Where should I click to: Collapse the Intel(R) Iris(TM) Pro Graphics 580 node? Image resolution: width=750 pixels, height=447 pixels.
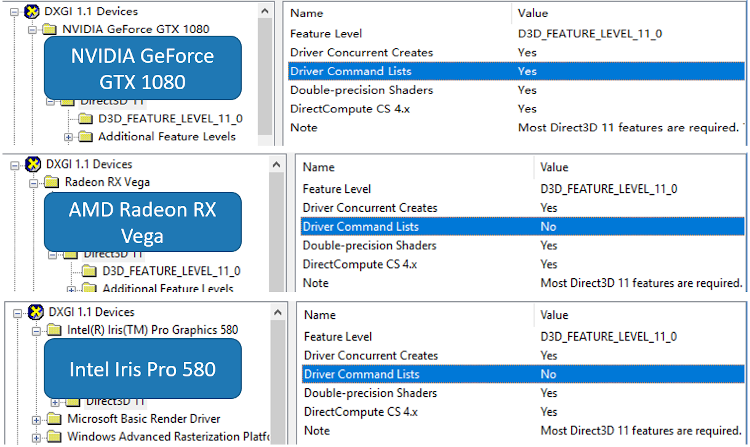click(x=34, y=329)
